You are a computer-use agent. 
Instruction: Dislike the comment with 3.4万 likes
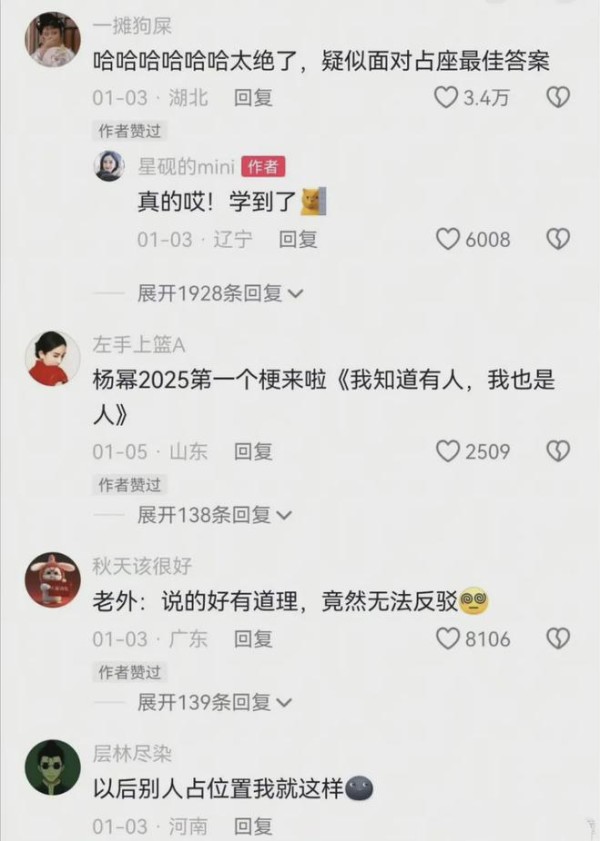[x=558, y=98]
